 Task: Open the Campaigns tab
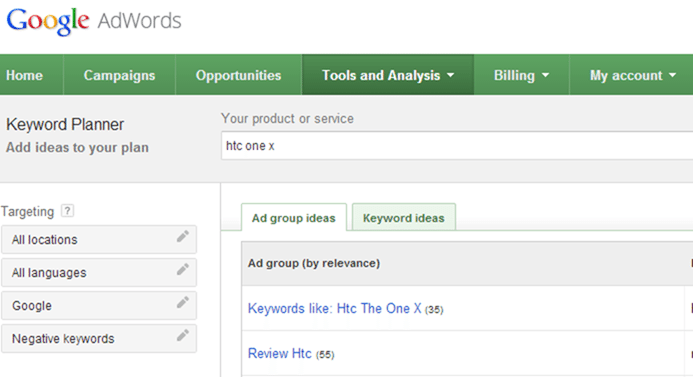tap(119, 75)
